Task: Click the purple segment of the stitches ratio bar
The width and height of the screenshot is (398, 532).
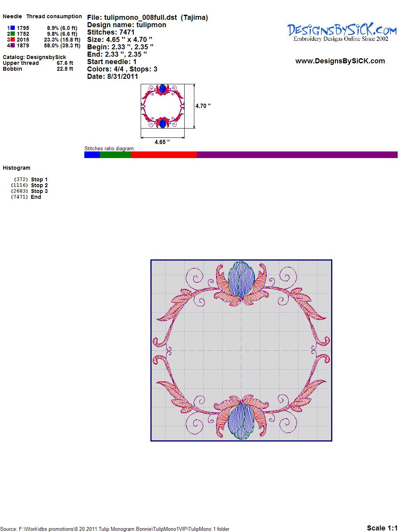Action: [297, 155]
